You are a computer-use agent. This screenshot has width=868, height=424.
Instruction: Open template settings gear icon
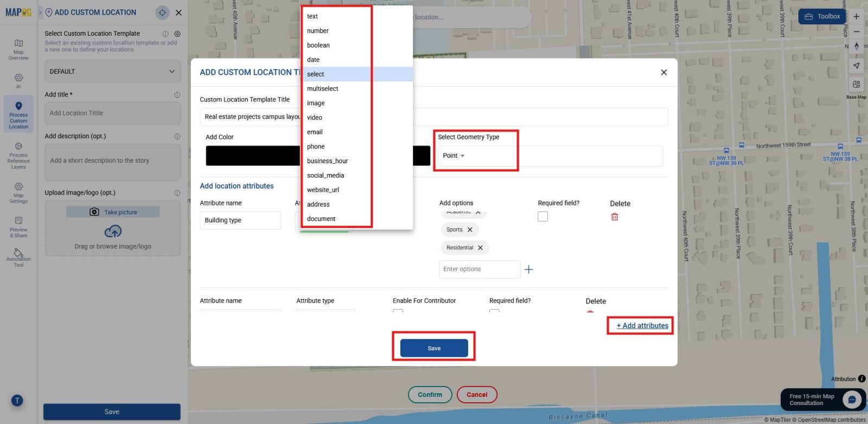coord(177,34)
